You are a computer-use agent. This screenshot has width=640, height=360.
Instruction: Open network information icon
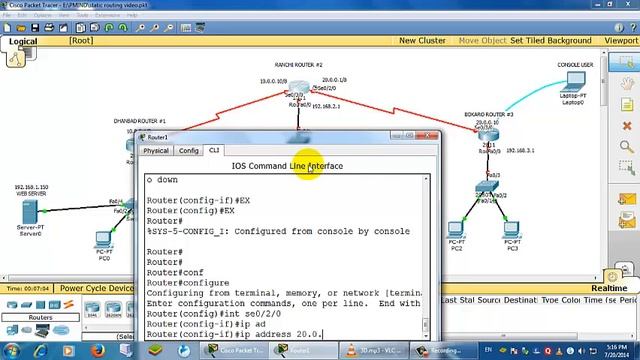(x=619, y=28)
